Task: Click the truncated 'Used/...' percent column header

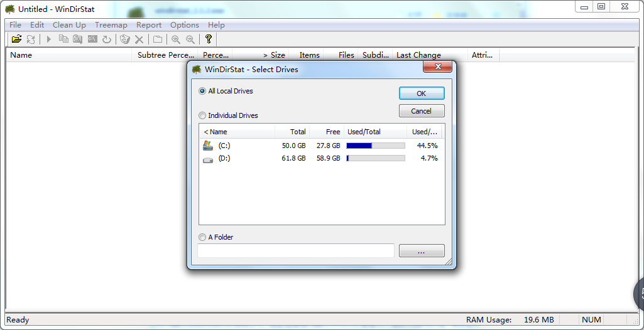Action: 425,132
